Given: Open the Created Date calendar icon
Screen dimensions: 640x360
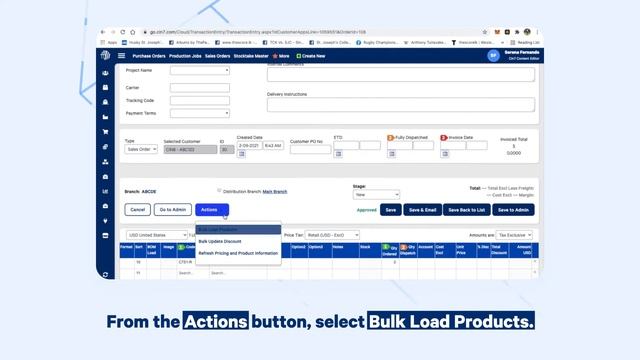Looking at the screenshot, I should [x=241, y=154].
